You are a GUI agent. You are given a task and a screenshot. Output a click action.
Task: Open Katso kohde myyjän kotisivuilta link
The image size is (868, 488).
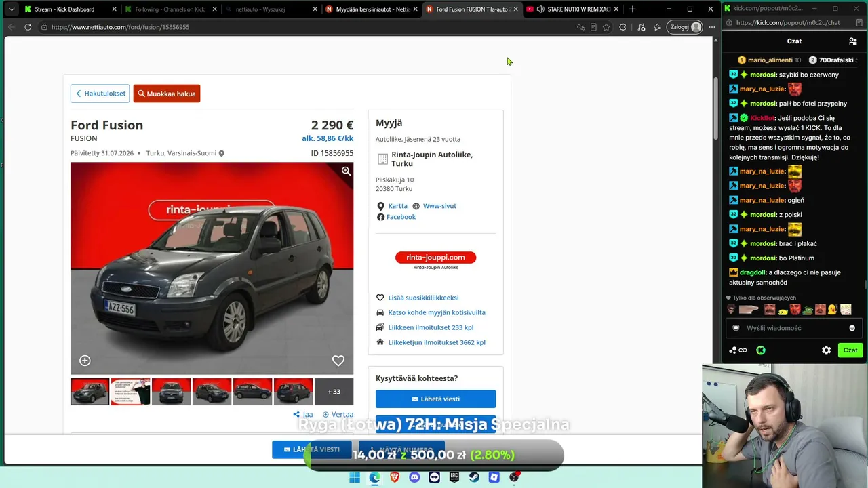click(x=437, y=312)
